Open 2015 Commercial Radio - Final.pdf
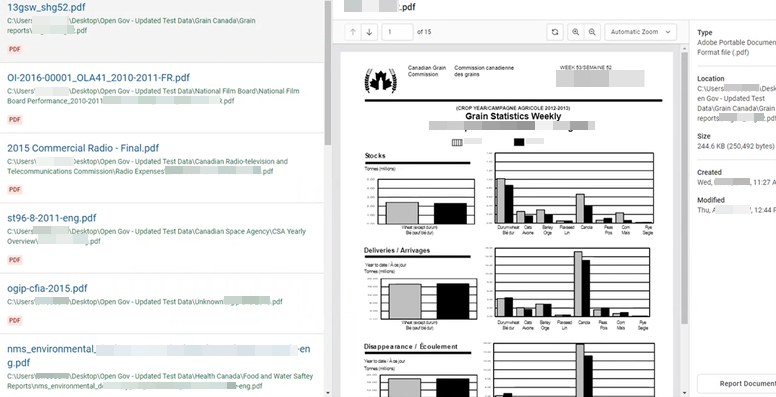Image resolution: width=776 pixels, height=397 pixels. 83,148
